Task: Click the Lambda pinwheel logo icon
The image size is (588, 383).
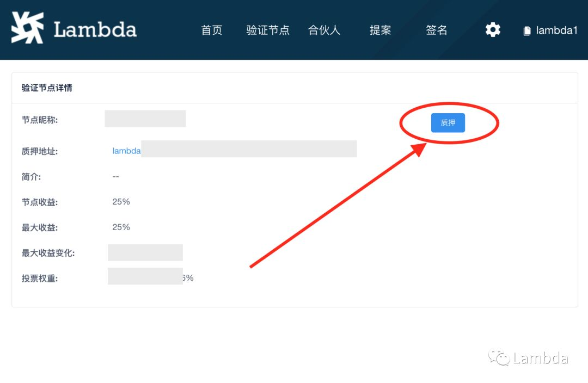Action: tap(27, 29)
